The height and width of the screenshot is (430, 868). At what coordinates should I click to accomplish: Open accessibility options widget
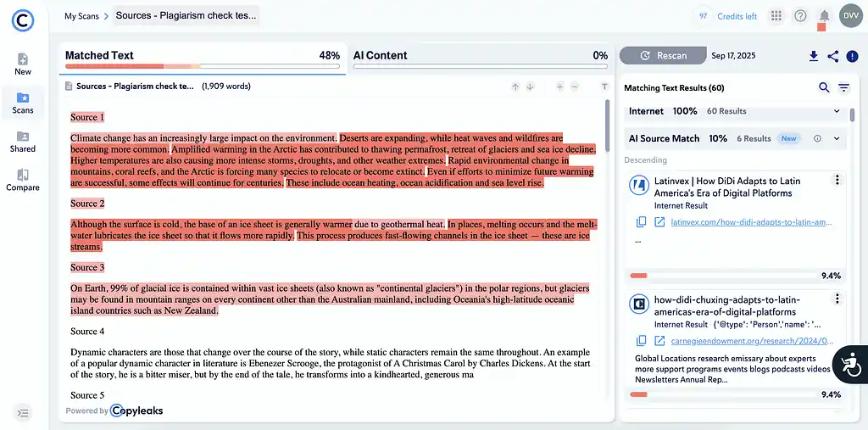849,365
